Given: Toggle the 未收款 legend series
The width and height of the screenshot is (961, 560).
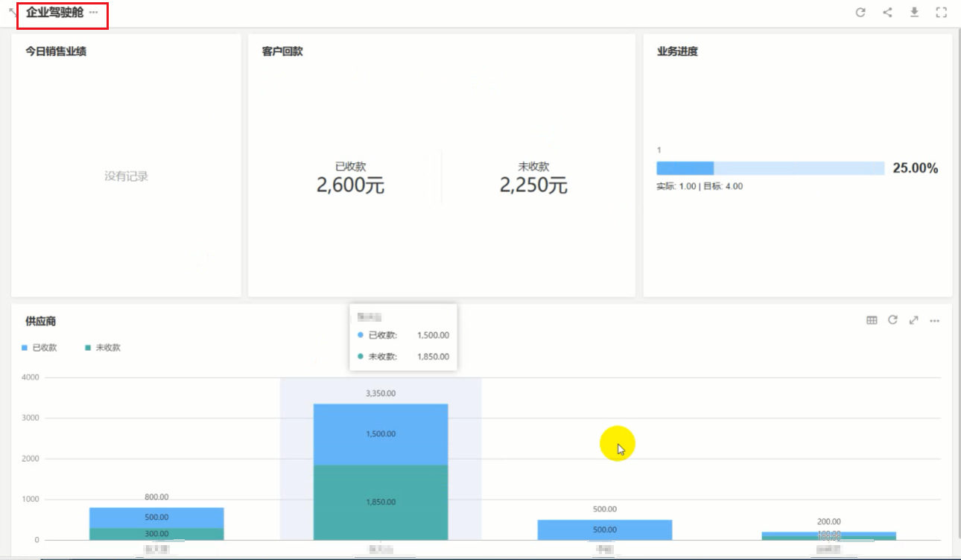Looking at the screenshot, I should (103, 348).
